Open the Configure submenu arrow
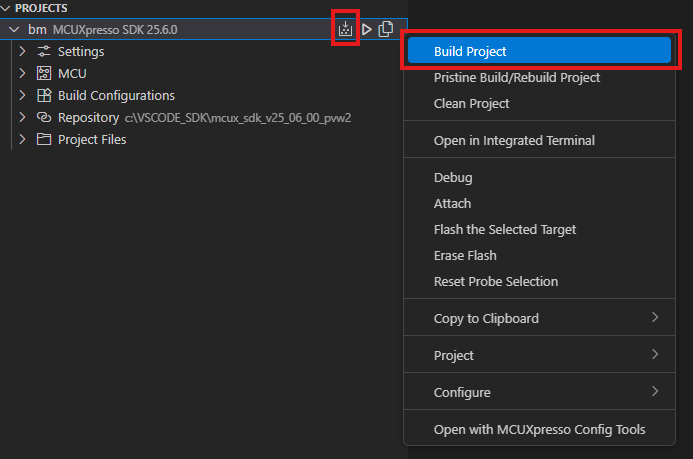The width and height of the screenshot is (693, 459). point(655,391)
